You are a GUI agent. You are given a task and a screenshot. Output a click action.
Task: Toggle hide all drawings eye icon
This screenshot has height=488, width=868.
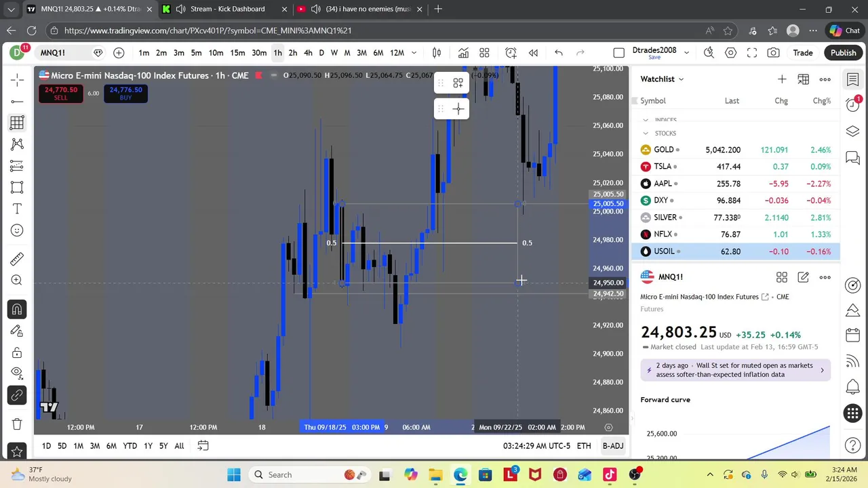tap(17, 372)
